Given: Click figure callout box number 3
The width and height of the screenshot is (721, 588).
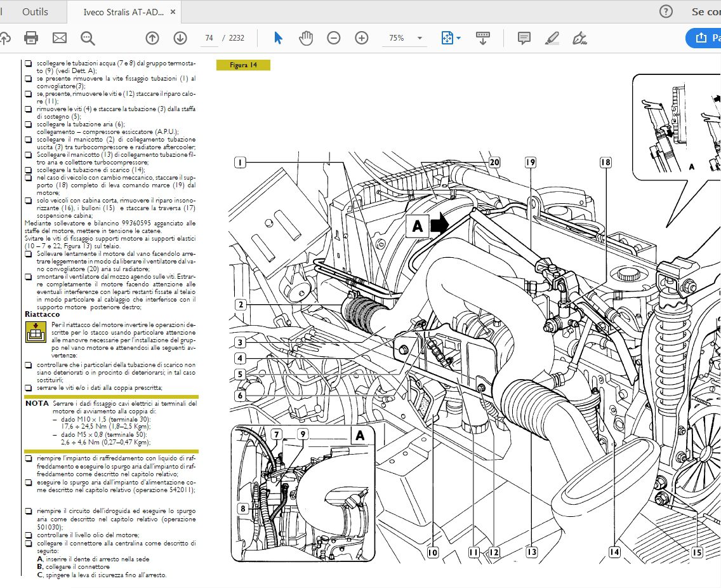Looking at the screenshot, I should pos(240,342).
